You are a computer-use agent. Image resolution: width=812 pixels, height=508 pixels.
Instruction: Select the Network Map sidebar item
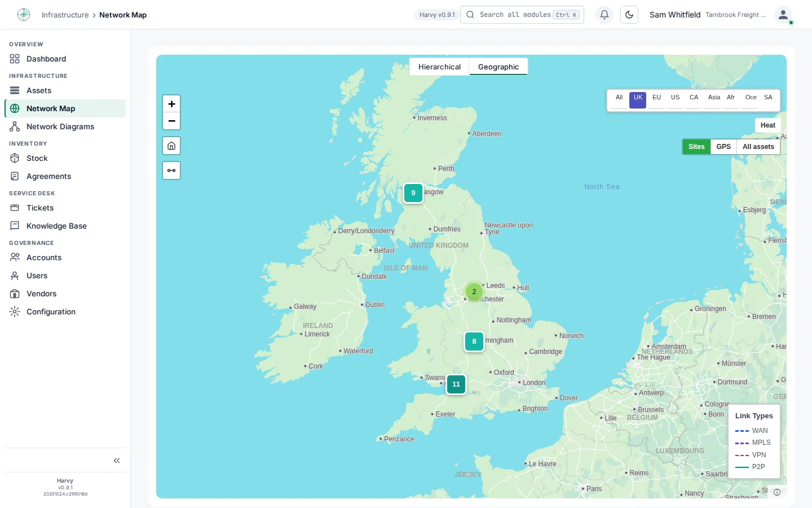65,108
